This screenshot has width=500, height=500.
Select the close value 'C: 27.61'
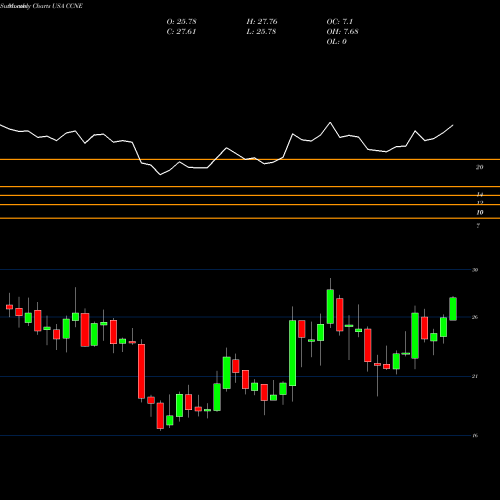(x=181, y=32)
